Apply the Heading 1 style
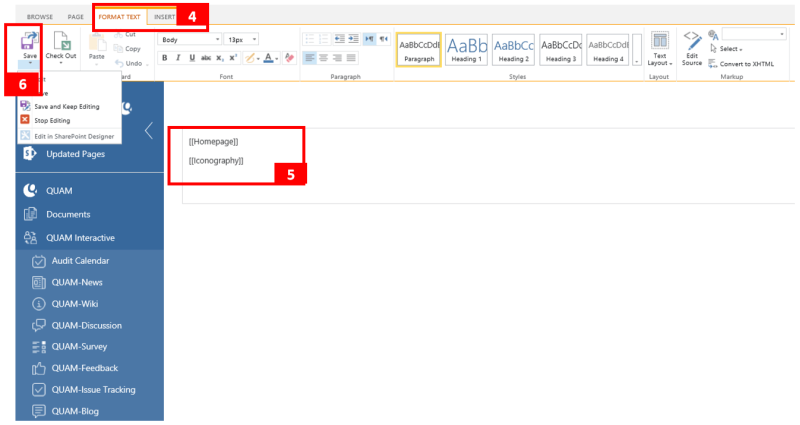 click(466, 49)
